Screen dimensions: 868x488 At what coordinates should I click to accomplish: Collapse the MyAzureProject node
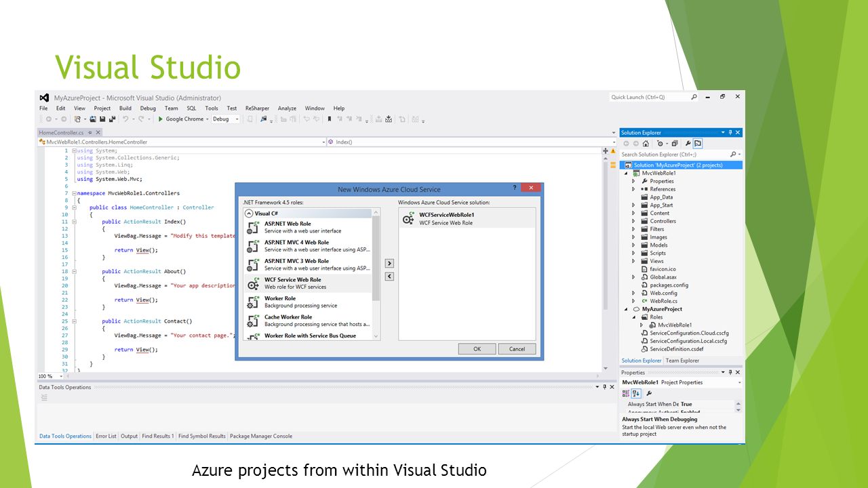(x=627, y=309)
